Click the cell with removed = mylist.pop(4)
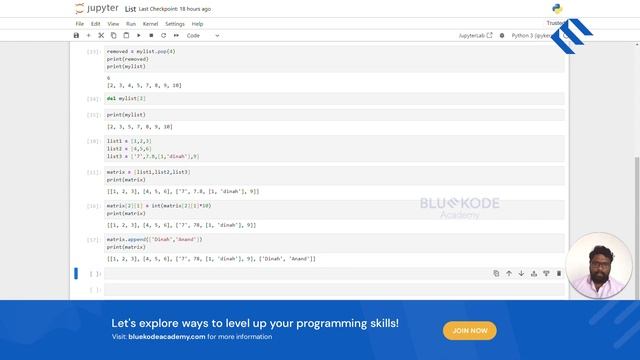 tap(334, 59)
